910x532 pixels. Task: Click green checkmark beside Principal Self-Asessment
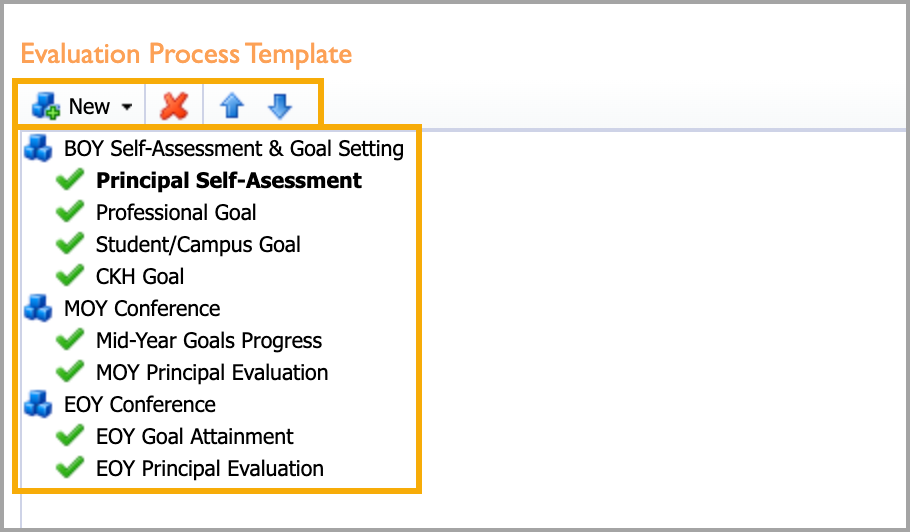70,180
